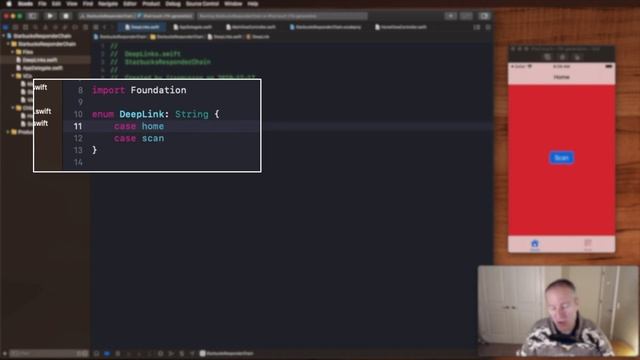The width and height of the screenshot is (640, 360).
Task: Click the code review arrows button in toolbar
Action: (466, 16)
